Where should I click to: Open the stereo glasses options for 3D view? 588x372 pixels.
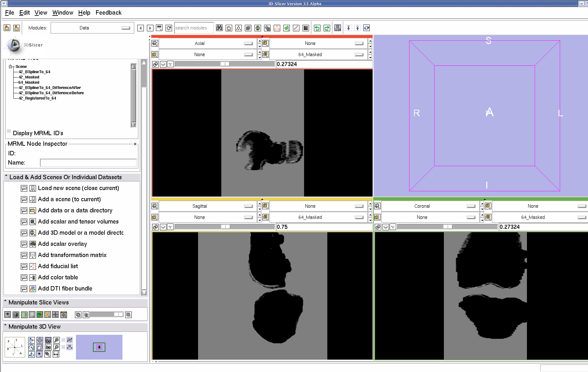click(x=56, y=354)
